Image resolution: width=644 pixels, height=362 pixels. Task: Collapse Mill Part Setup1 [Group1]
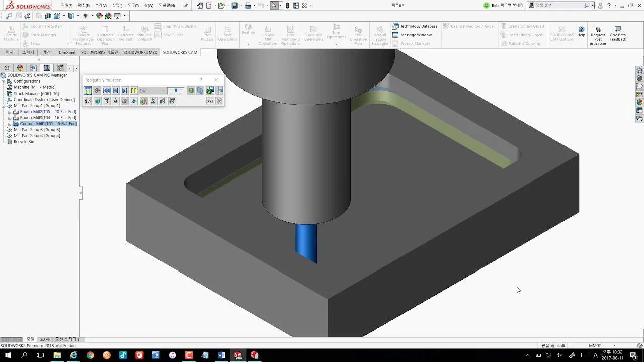pyautogui.click(x=3, y=106)
